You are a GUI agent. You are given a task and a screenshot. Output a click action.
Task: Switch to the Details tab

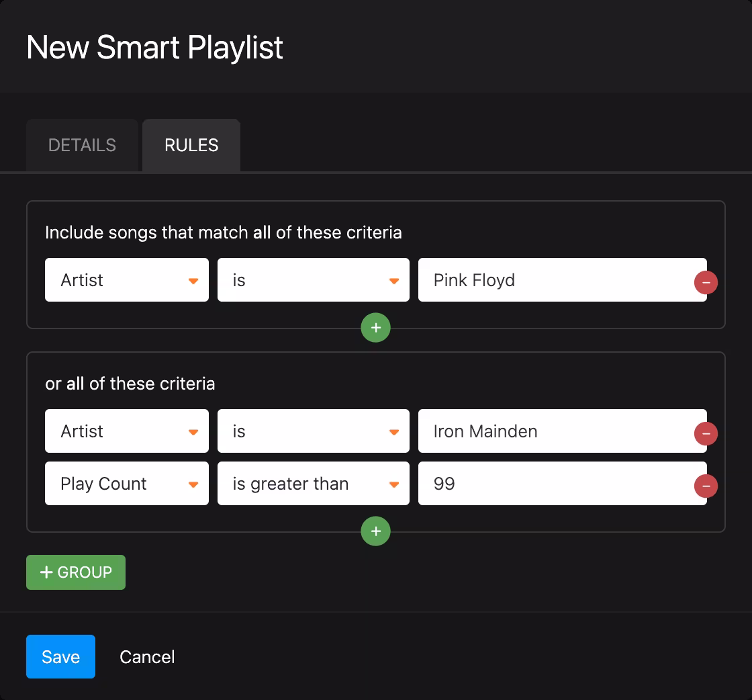(x=82, y=145)
